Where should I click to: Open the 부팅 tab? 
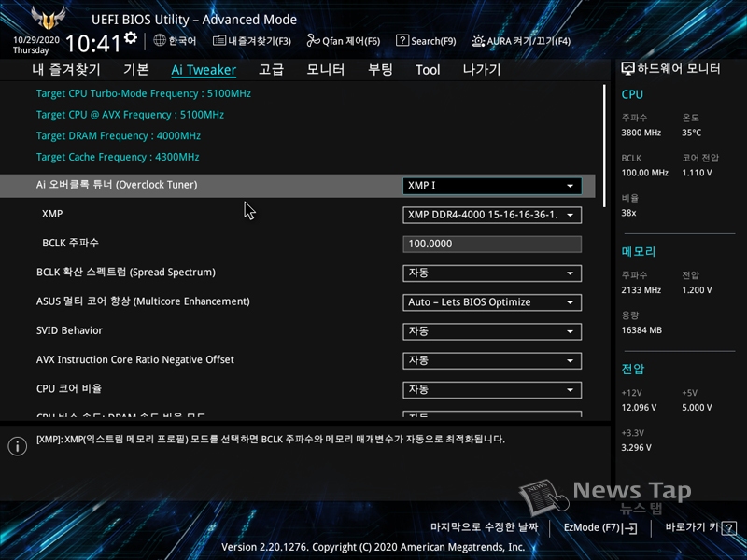click(380, 70)
